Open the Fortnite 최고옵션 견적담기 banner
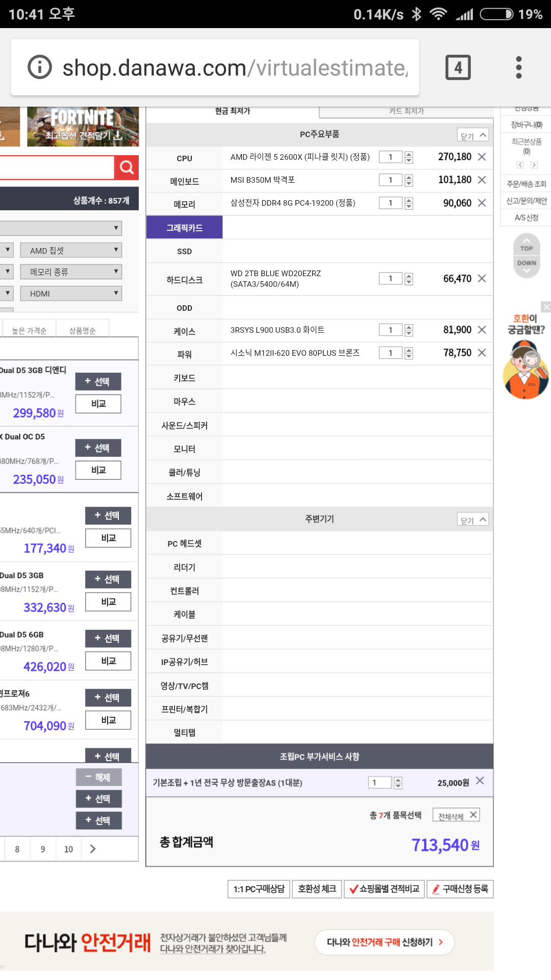Image resolution: width=551 pixels, height=980 pixels. [x=83, y=127]
